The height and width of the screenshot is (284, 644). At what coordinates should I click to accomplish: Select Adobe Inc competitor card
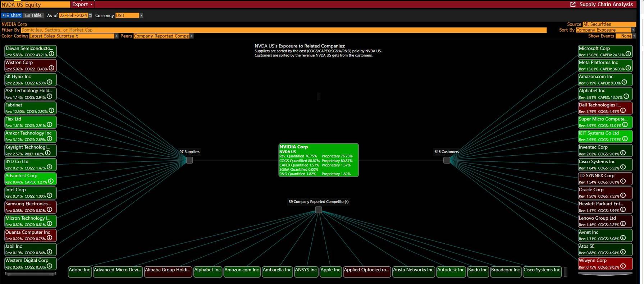point(79,272)
